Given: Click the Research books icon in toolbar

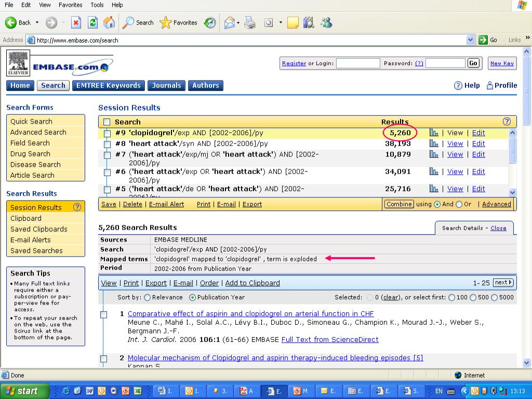Looking at the screenshot, I should point(309,23).
